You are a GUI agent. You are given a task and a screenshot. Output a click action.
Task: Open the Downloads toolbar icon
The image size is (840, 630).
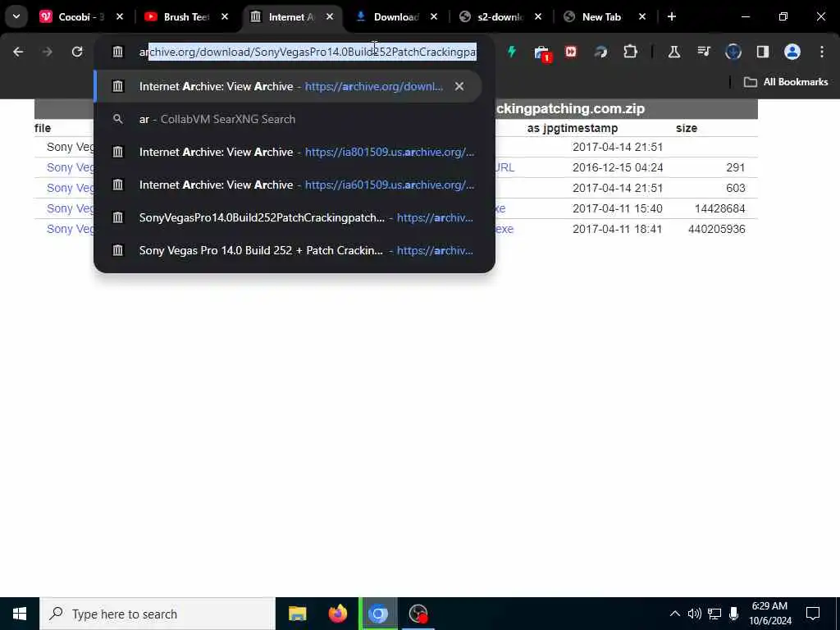pos(733,52)
